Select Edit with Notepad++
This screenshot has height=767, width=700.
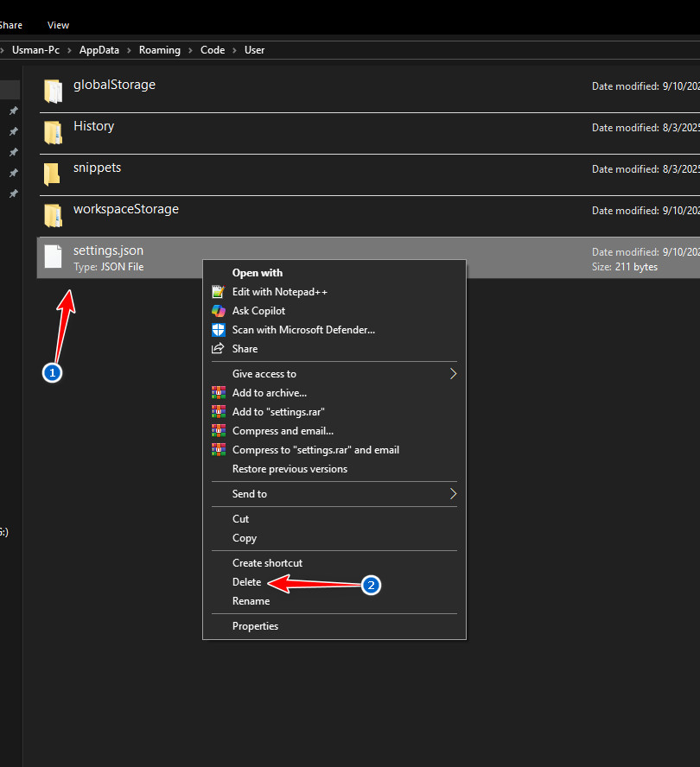coord(280,292)
